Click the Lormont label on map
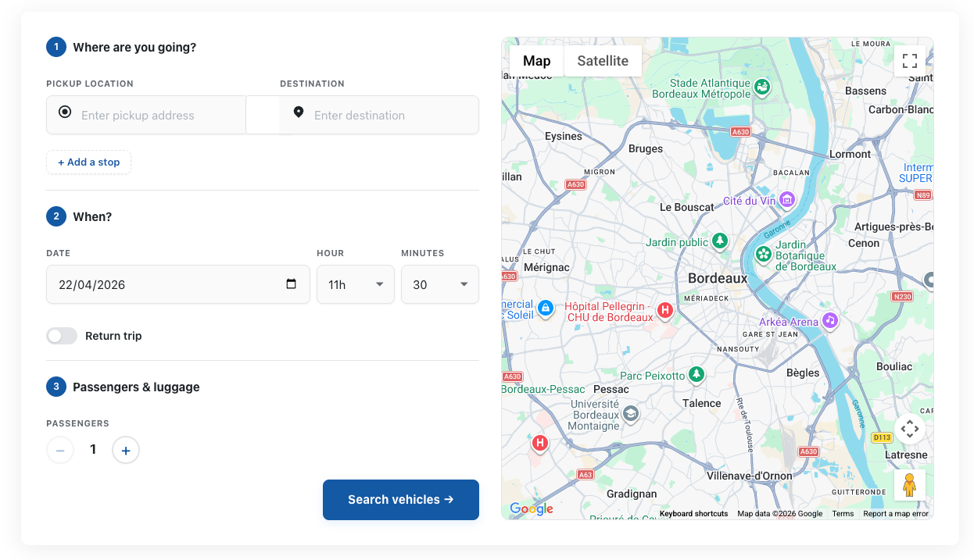The image size is (974, 560). tap(850, 154)
